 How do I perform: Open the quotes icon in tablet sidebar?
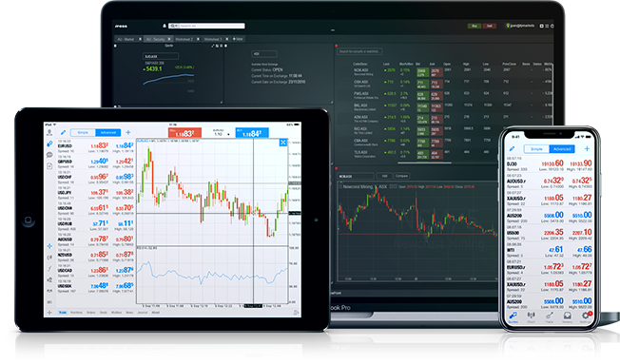[x=49, y=144]
